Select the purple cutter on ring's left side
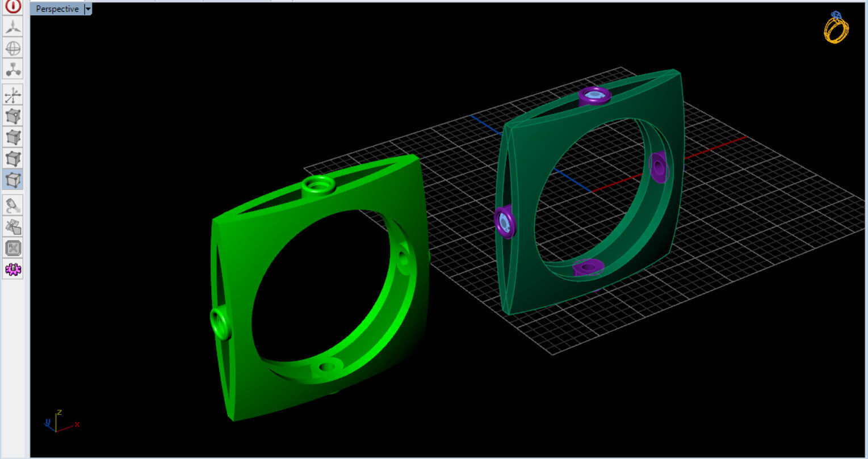 (504, 222)
